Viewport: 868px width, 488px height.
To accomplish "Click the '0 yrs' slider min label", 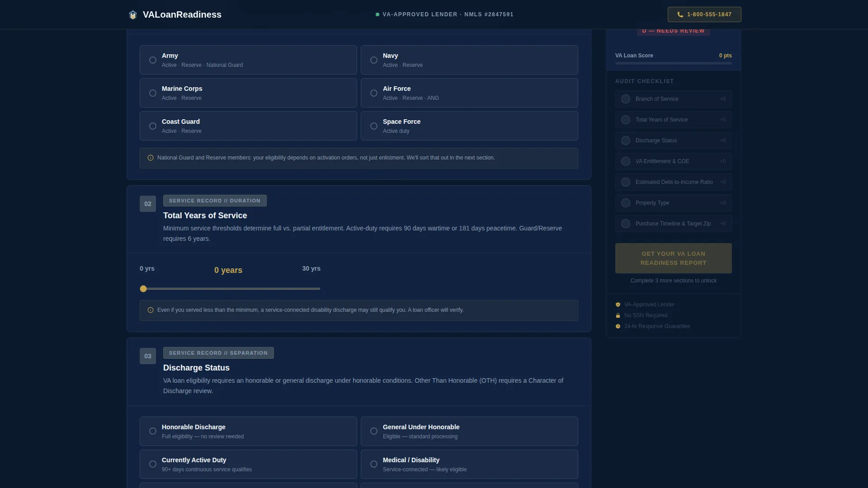I will coord(147,269).
